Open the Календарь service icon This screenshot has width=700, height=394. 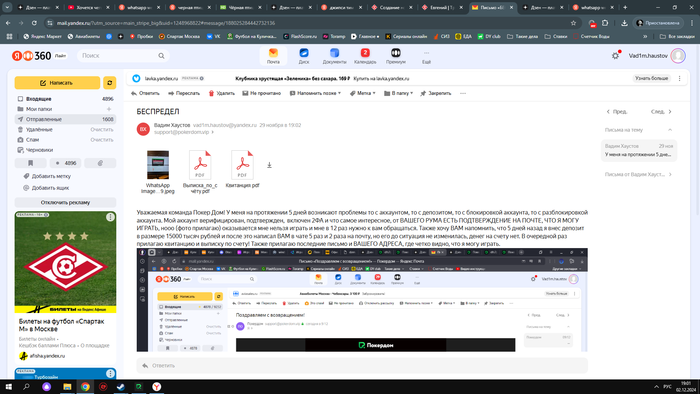[365, 56]
